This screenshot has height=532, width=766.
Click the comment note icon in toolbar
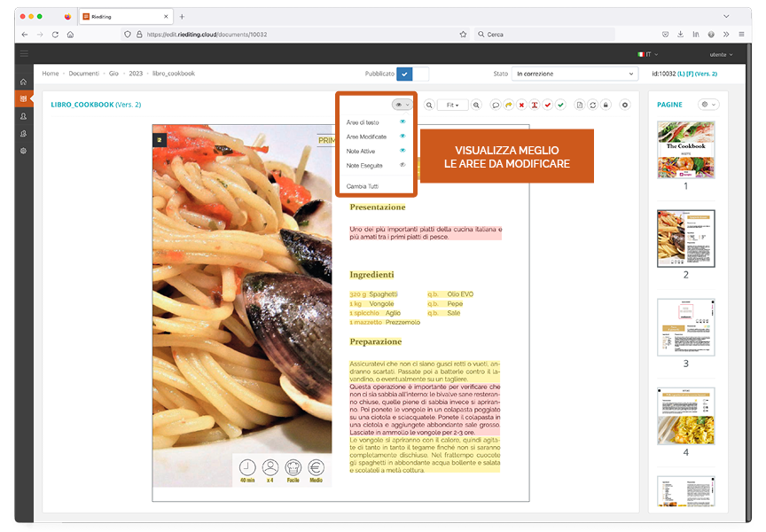pyautogui.click(x=496, y=105)
